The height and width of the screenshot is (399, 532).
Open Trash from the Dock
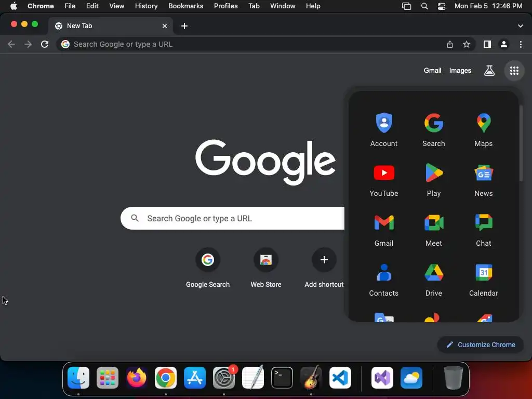point(453,378)
